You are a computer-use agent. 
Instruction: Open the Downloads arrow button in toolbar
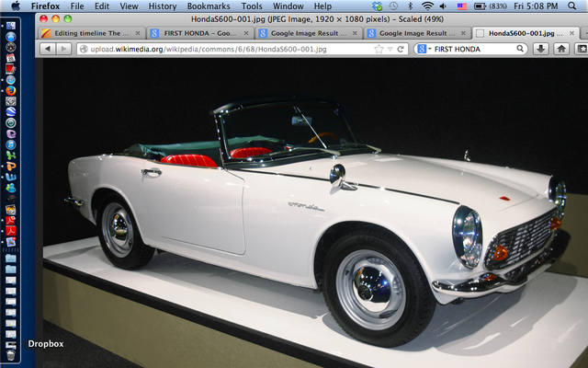[541, 49]
